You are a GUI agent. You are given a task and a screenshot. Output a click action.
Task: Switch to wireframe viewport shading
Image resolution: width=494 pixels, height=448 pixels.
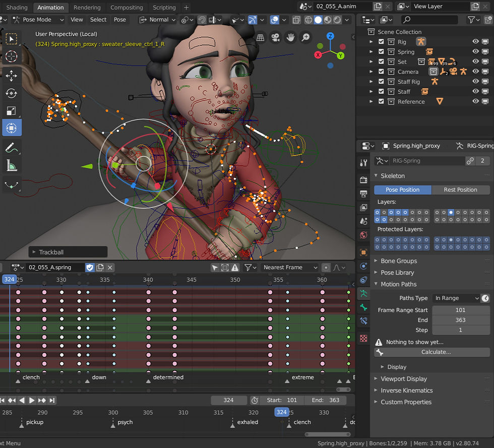point(308,20)
